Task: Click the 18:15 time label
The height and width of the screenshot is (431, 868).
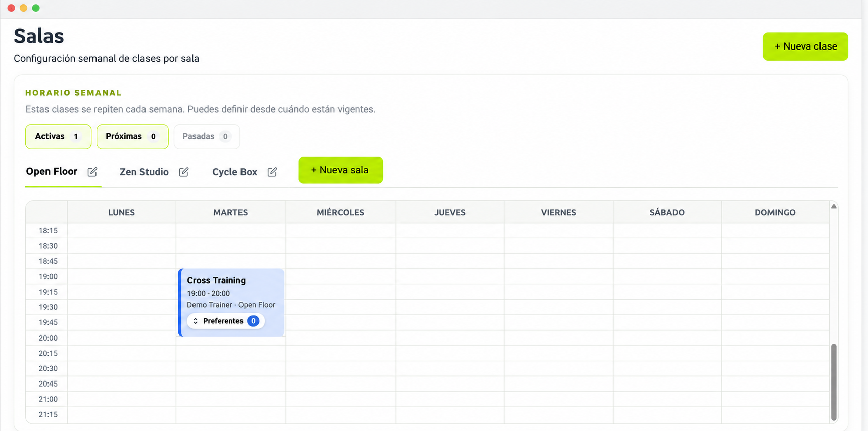Action: (x=48, y=231)
